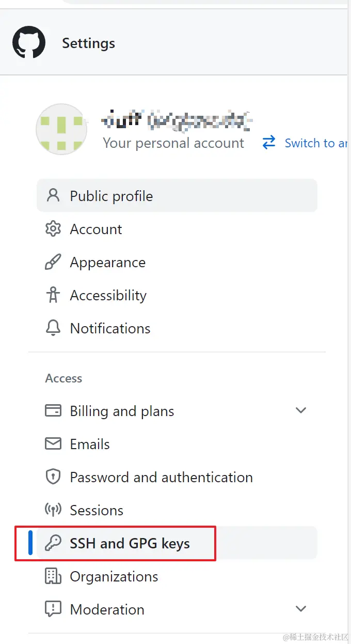The height and width of the screenshot is (644, 351).
Task: Open the Organizations settings page
Action: click(114, 576)
